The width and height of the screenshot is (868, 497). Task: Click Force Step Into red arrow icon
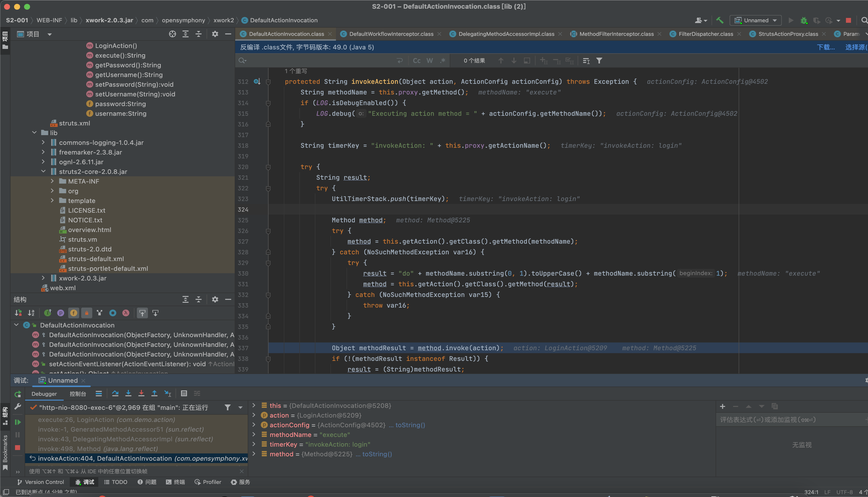141,394
